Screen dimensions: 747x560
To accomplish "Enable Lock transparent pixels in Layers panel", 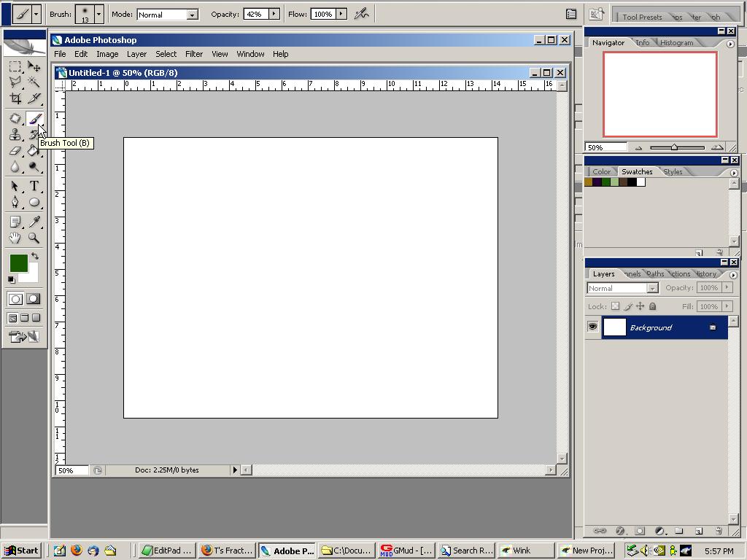I will coord(614,306).
